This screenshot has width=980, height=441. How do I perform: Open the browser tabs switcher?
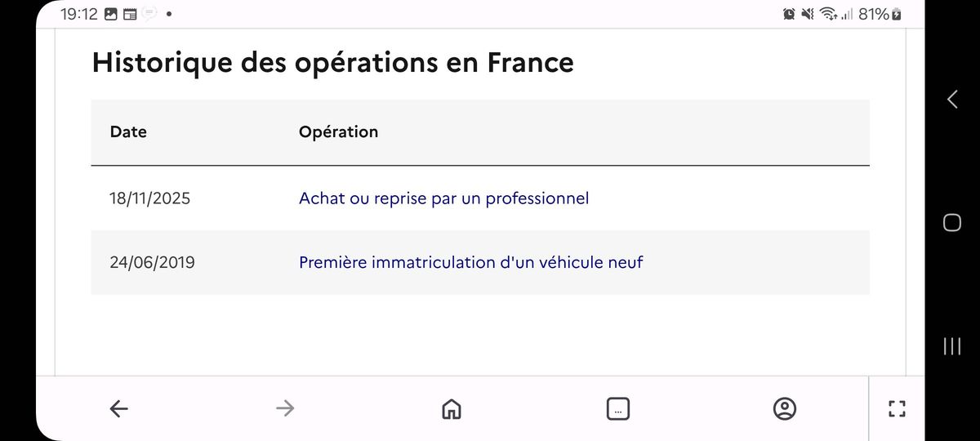click(618, 408)
